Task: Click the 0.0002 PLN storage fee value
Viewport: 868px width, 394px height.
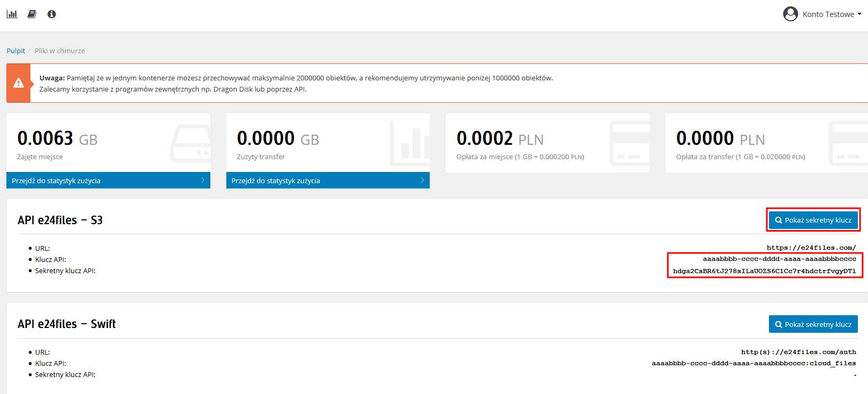Action: pos(500,138)
